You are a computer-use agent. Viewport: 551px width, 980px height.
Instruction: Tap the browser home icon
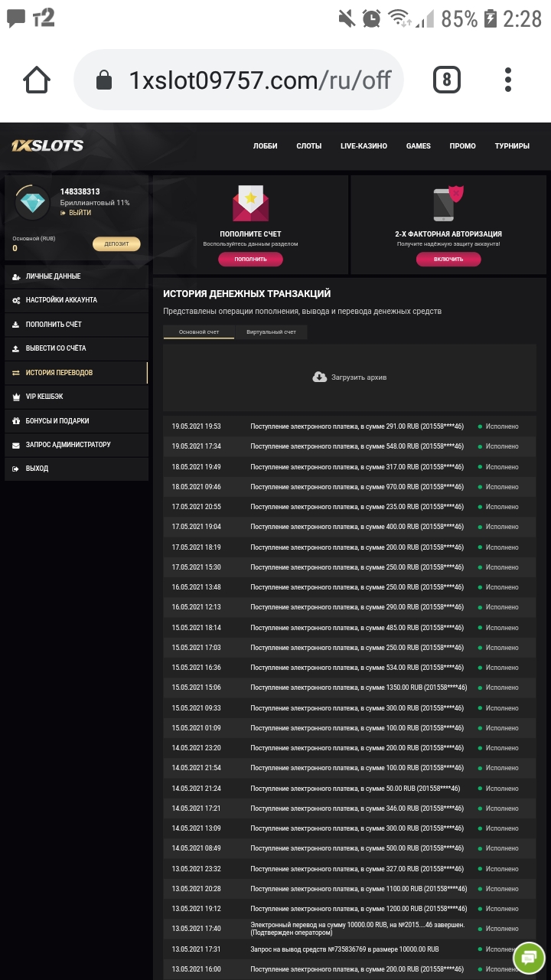(x=37, y=80)
